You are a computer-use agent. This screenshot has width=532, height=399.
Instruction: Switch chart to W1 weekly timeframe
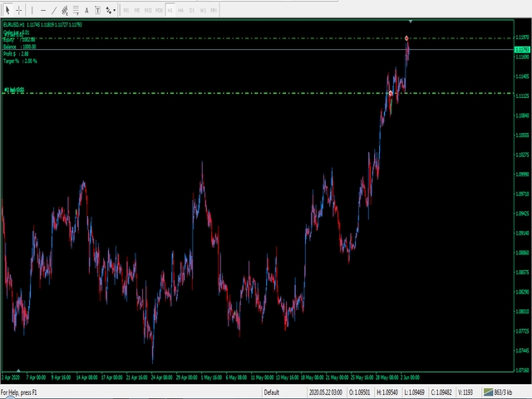(x=203, y=11)
